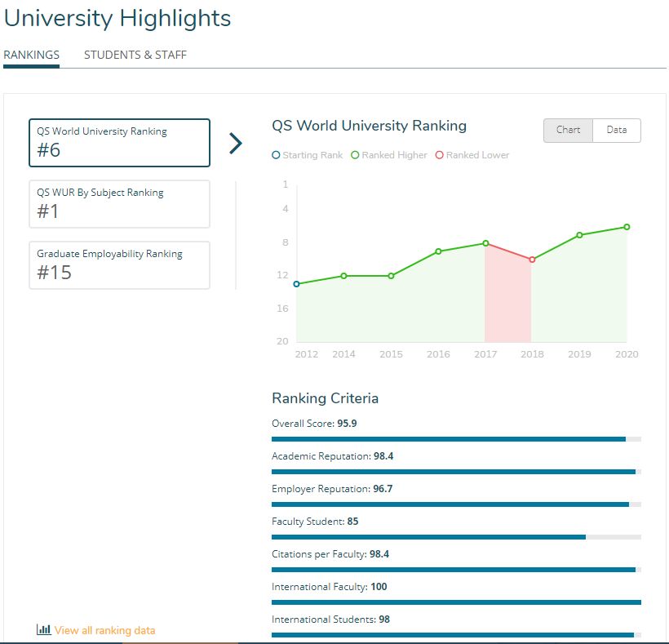The height and width of the screenshot is (644, 669).
Task: Click the International Faculty progress bar
Action: pos(456,602)
